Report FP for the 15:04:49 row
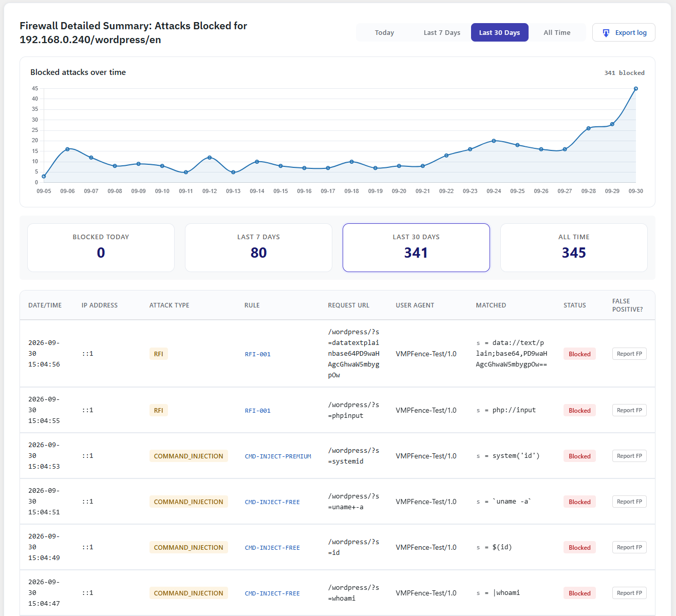This screenshot has height=616, width=676. tap(629, 547)
